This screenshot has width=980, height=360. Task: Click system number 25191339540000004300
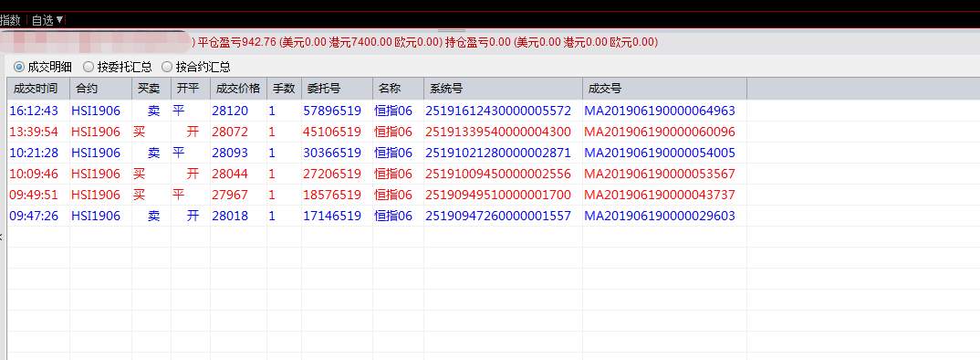coord(498,132)
